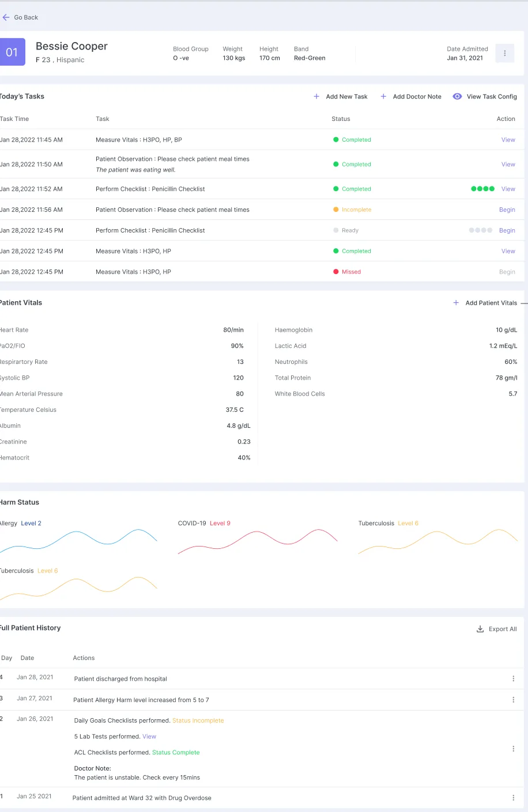Click the disabled Begin on the Missed task

[x=507, y=272]
